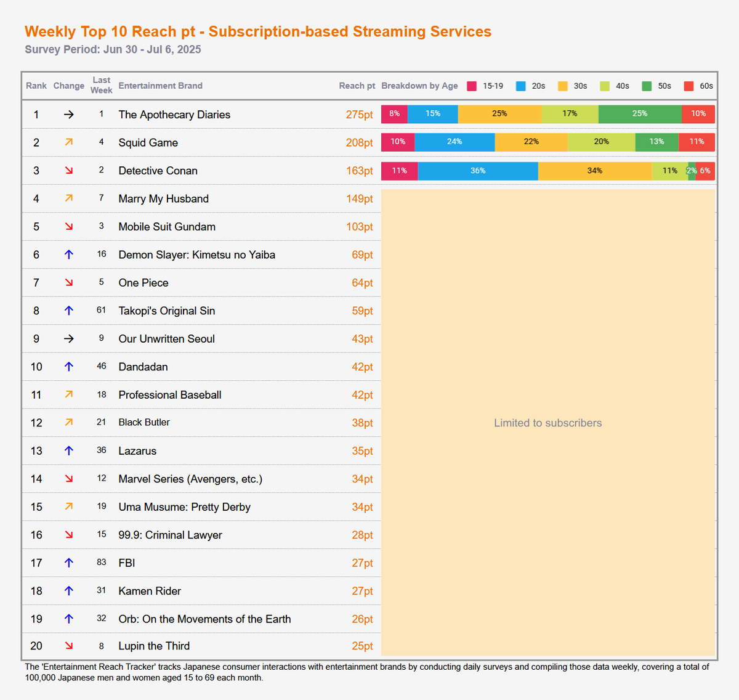Screen dimensions: 739x700
Task: Click the 275pt reach value
Action: (360, 115)
